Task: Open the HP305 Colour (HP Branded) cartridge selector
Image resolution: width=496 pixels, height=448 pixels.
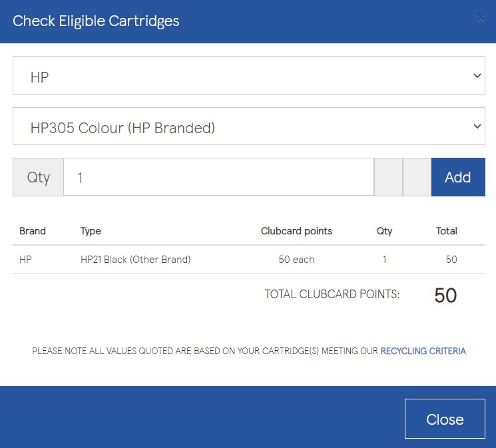Action: tap(249, 126)
